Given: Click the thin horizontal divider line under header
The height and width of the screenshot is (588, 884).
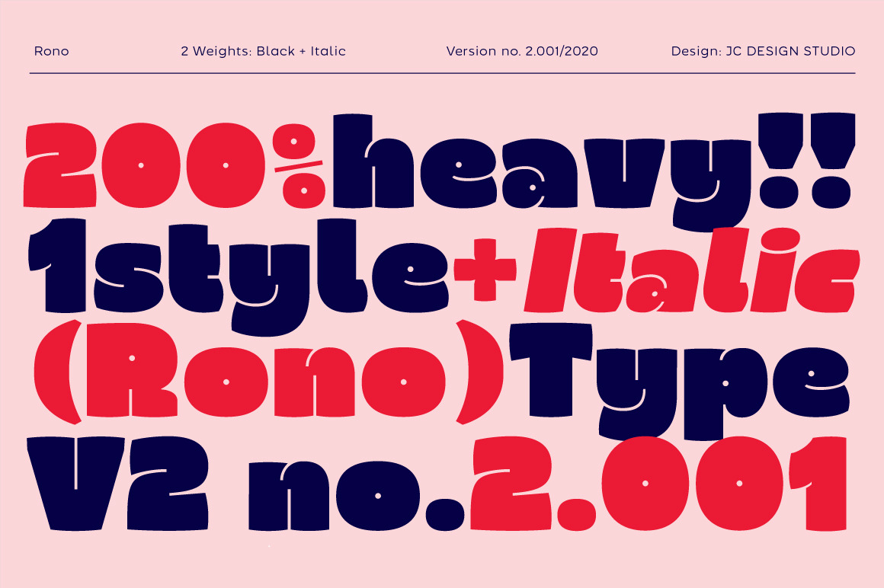Looking at the screenshot, I should pyautogui.click(x=442, y=73).
